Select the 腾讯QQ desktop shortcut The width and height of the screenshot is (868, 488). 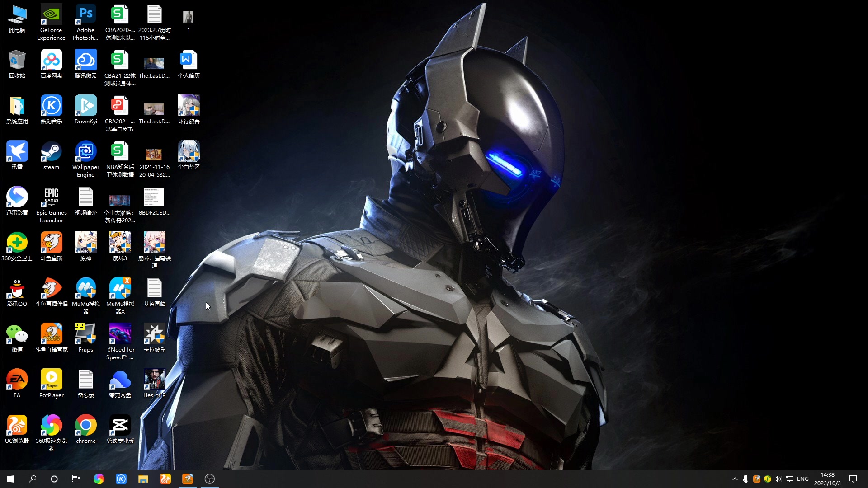pyautogui.click(x=17, y=293)
